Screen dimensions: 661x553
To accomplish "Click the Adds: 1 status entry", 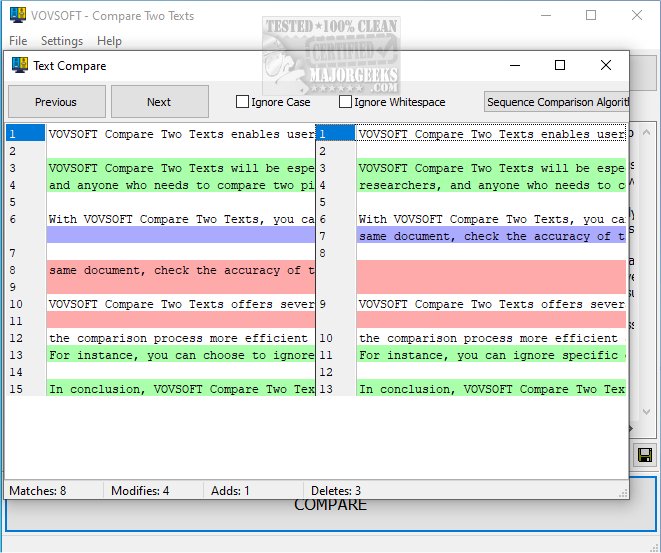I will click(x=230, y=491).
